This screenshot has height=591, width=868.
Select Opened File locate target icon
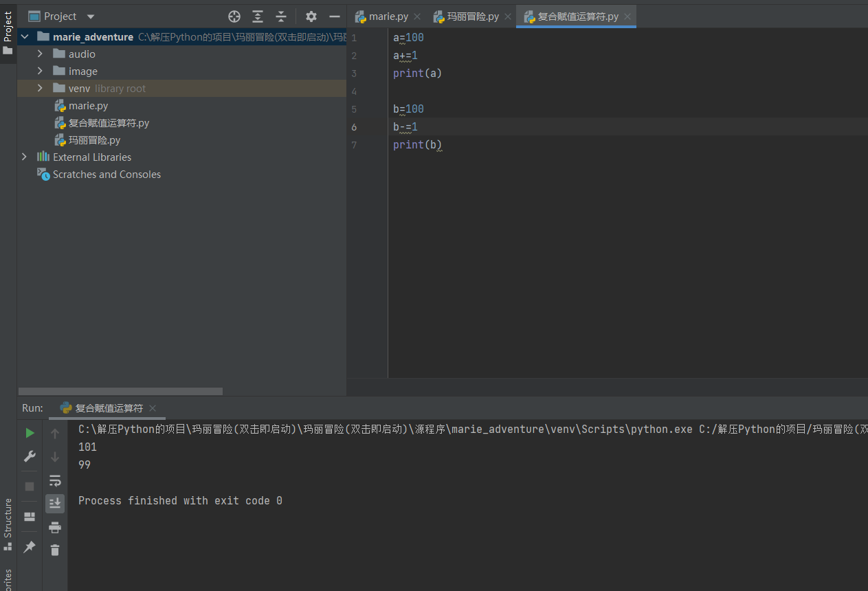pos(234,16)
